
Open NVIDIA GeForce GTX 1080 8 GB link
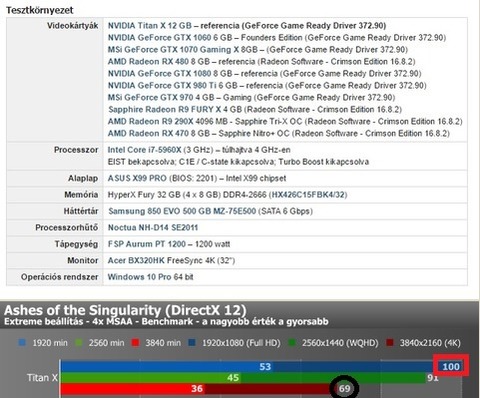pos(170,74)
